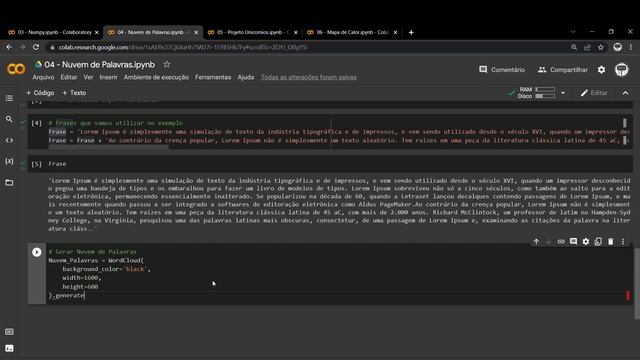Go back in browser history

point(9,47)
